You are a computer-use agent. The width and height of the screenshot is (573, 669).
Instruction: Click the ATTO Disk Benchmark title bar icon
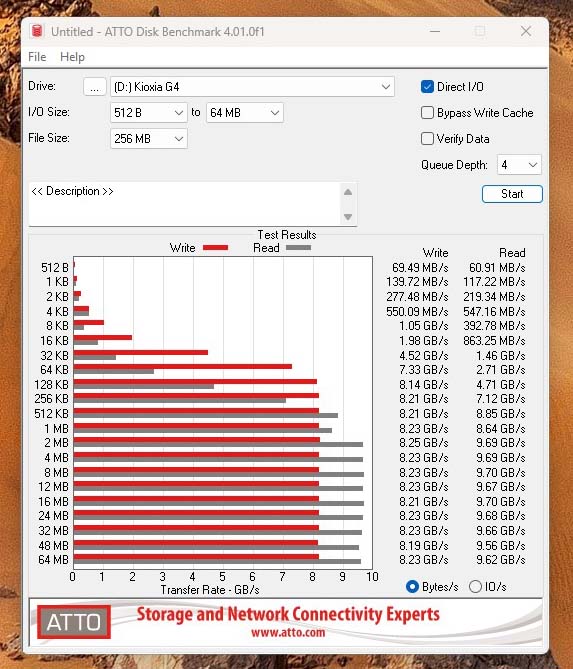point(37,31)
